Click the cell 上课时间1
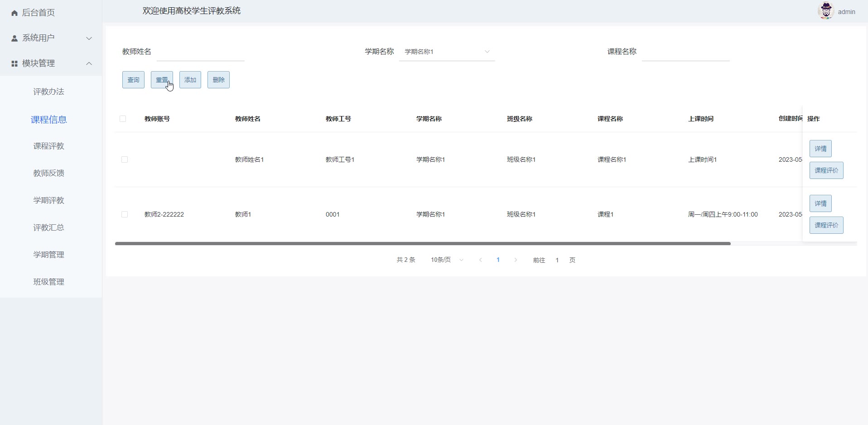 (702, 159)
